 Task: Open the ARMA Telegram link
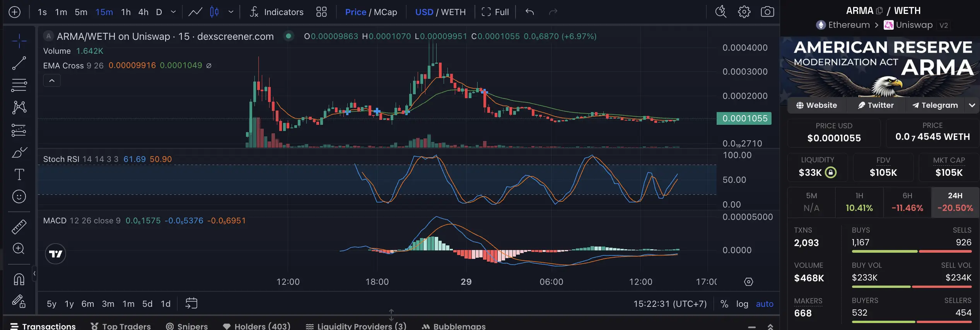coord(935,105)
